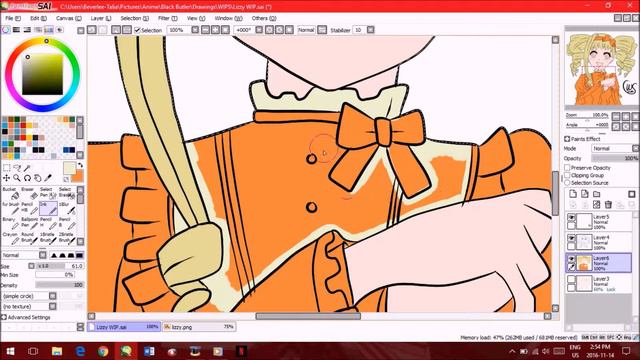Expand Advanced Settings section
The image size is (640, 360).
26,318
